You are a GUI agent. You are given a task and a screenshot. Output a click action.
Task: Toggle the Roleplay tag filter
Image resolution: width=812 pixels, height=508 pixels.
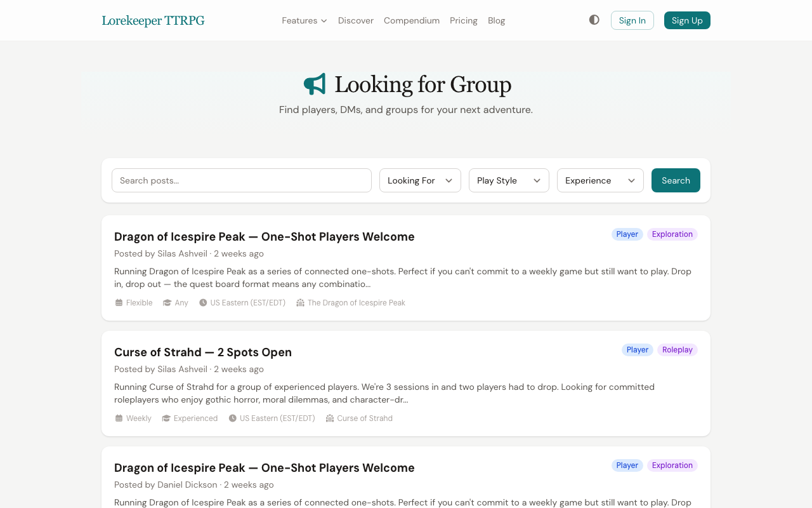point(677,349)
